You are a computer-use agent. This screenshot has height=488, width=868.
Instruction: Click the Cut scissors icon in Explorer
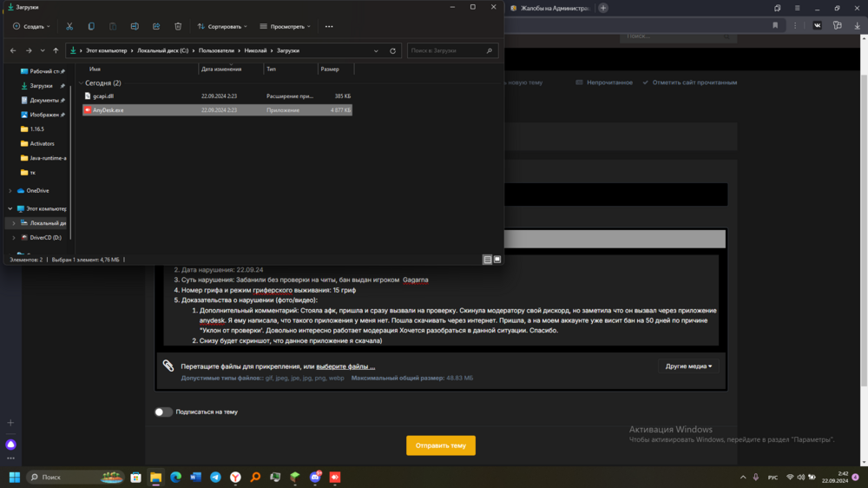pos(69,26)
